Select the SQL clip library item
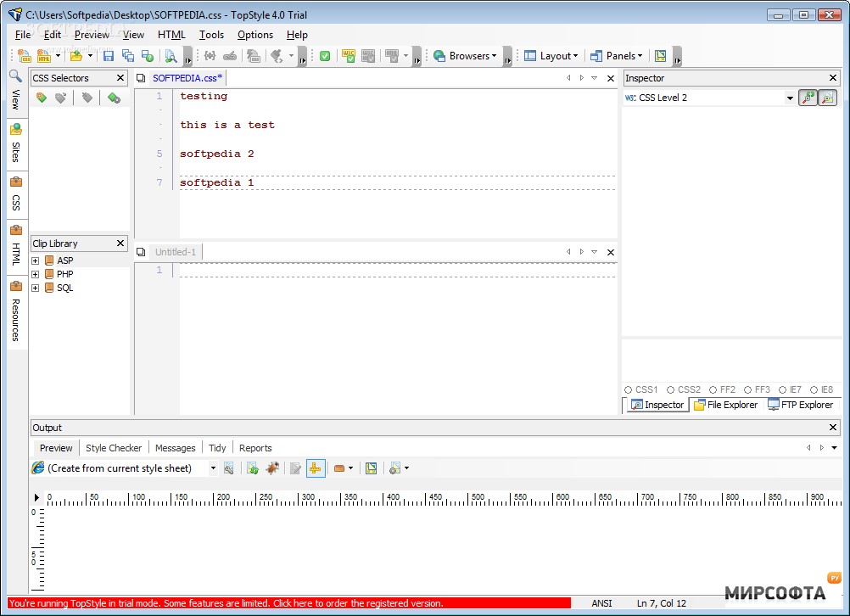850x616 pixels. (65, 288)
